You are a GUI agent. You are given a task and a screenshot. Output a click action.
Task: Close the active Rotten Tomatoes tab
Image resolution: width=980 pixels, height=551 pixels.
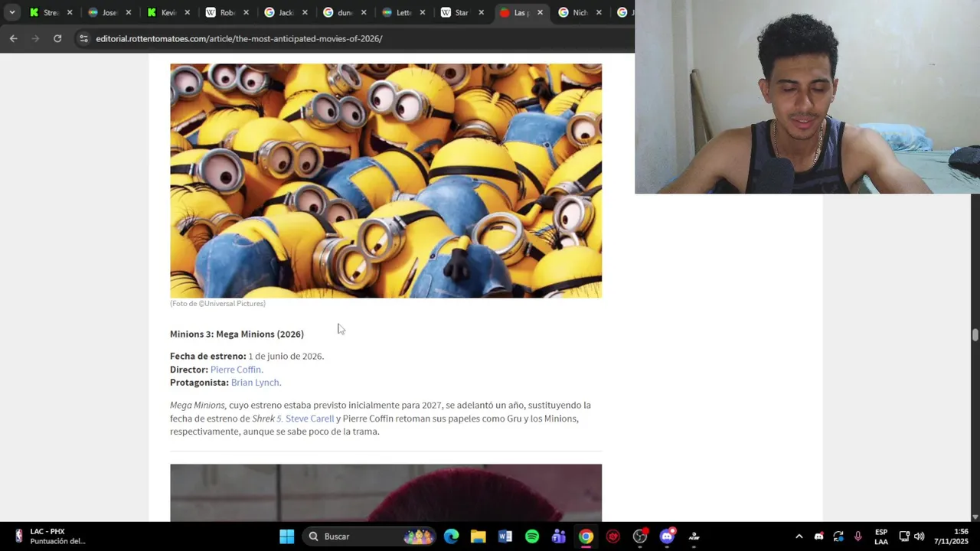(x=540, y=12)
